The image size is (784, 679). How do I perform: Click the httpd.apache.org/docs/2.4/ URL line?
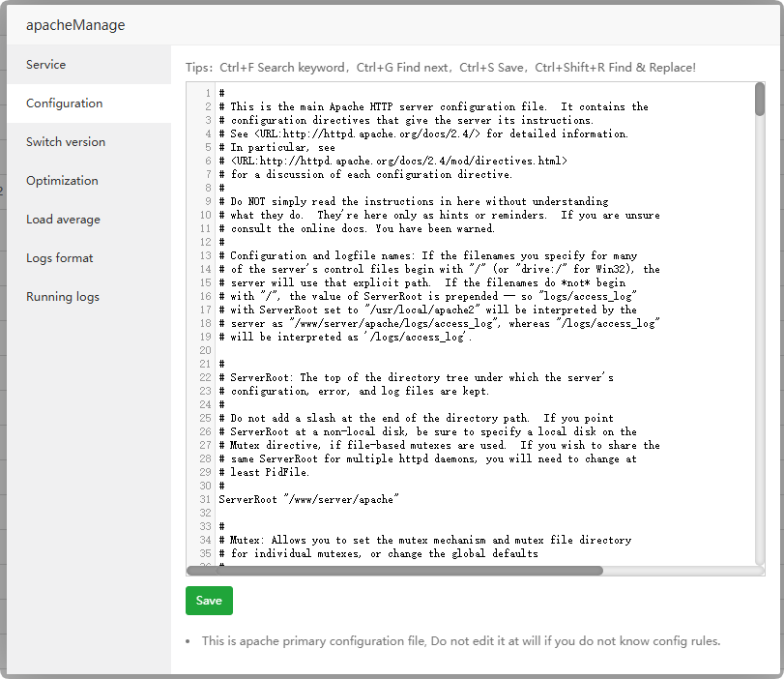click(423, 133)
